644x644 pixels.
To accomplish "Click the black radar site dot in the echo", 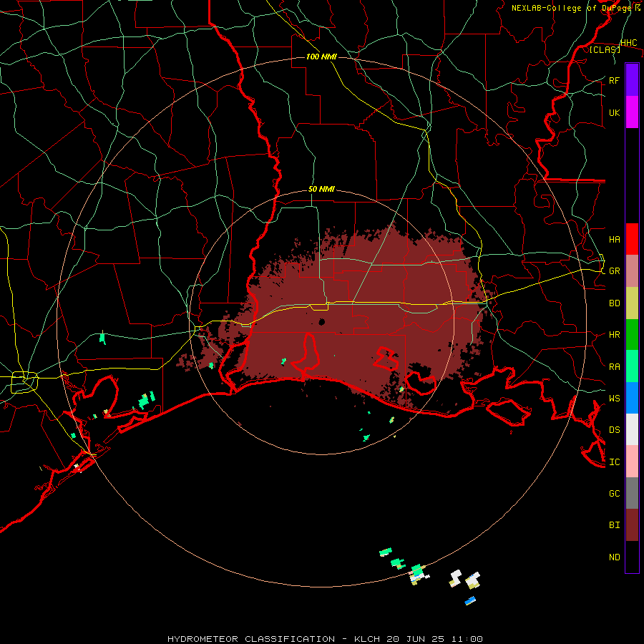I will coord(322,321).
